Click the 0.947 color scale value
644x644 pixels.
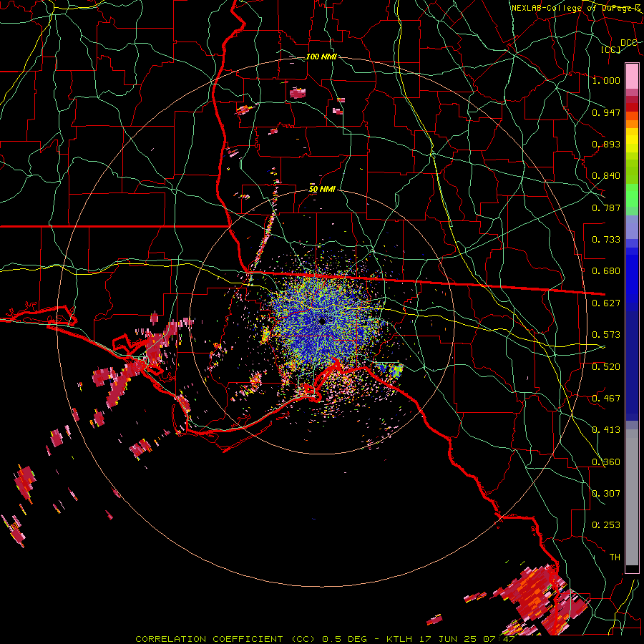[606, 112]
